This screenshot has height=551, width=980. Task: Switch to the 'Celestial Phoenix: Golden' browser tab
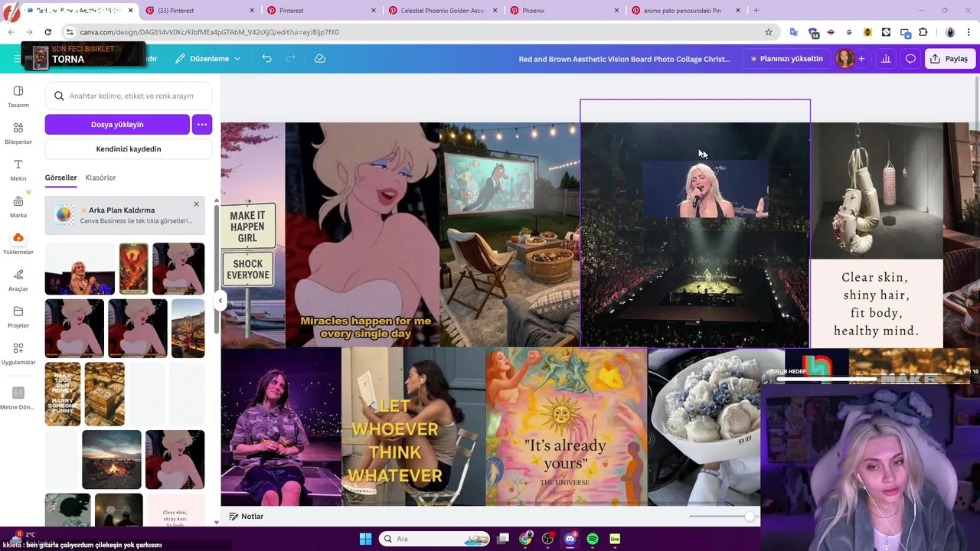(443, 11)
